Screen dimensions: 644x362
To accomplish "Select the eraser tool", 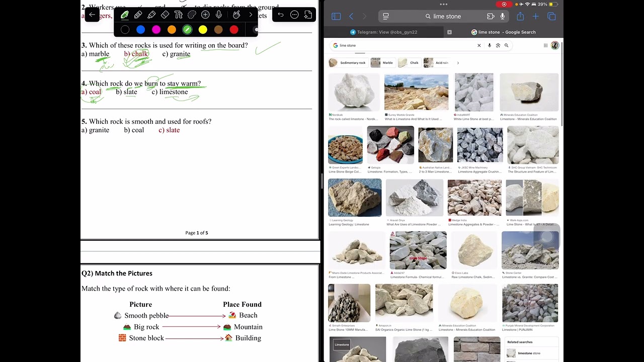I will coord(165,15).
